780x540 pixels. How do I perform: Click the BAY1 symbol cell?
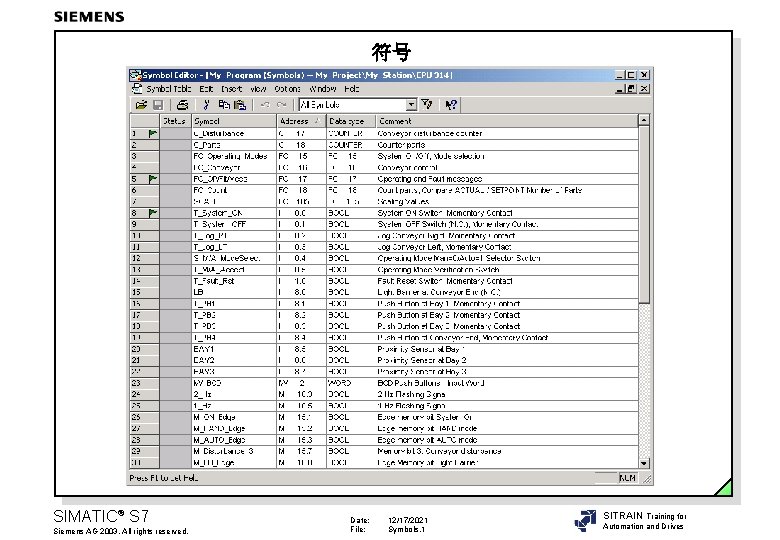click(x=234, y=349)
